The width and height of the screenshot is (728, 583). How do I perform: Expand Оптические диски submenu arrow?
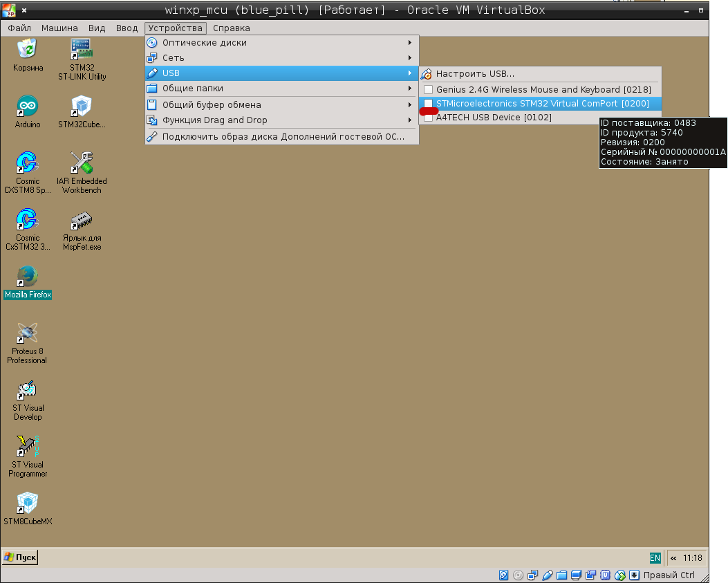pos(409,43)
